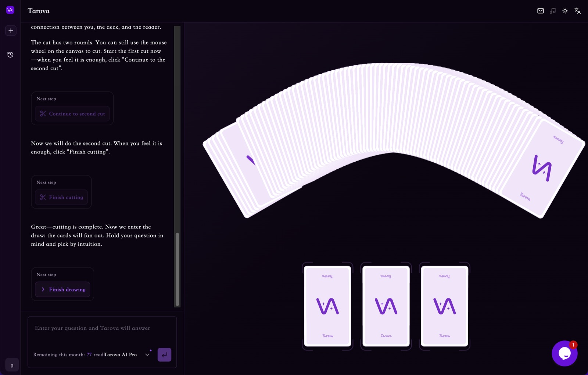
Task: Open the mail inbox icon
Action: pos(540,11)
